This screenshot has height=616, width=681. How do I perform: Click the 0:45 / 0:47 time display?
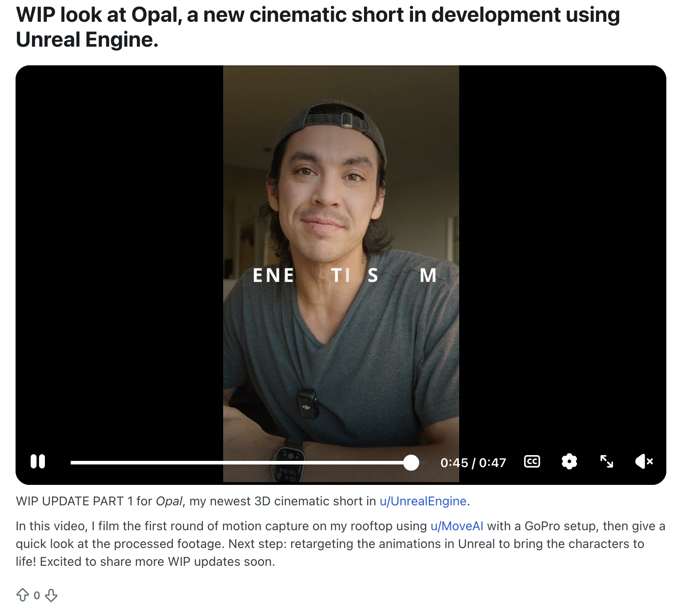point(473,463)
